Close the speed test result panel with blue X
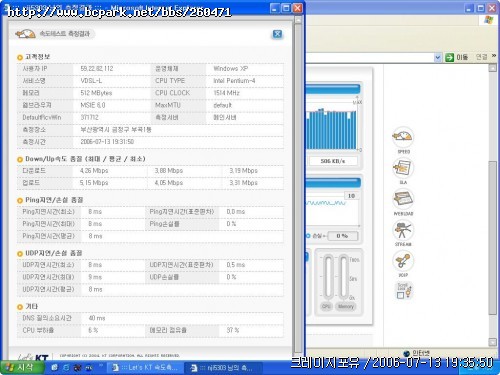 point(277,34)
